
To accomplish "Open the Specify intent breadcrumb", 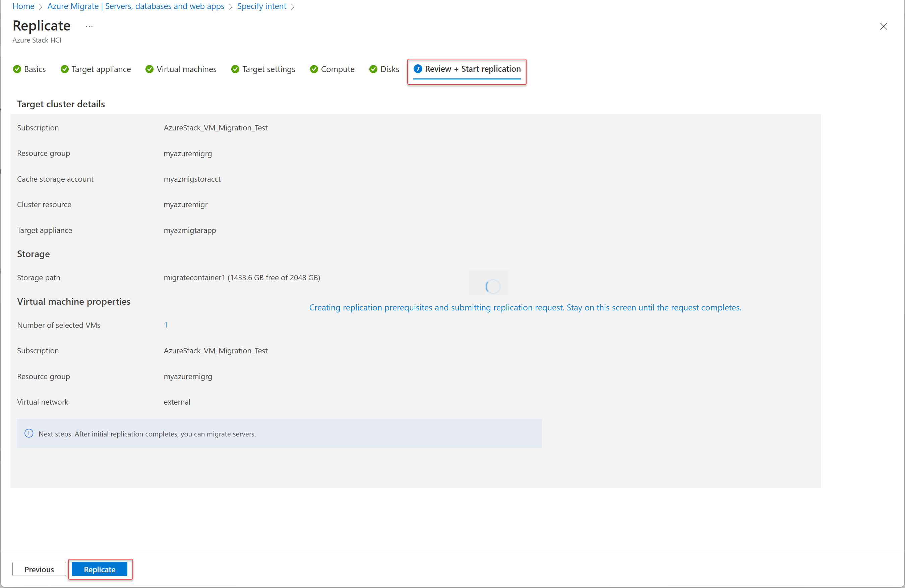I will 262,6.
